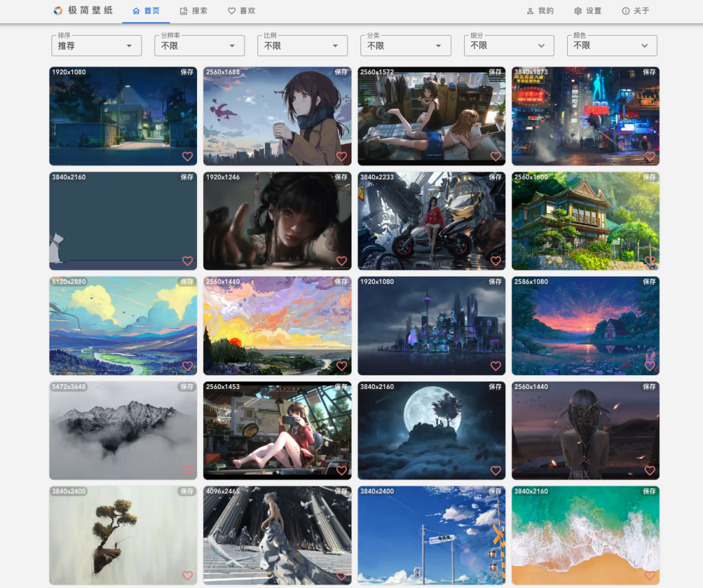Toggle like on the cat silhouette wallpaper
Viewport: 703px width, 588px height.
[x=187, y=261]
